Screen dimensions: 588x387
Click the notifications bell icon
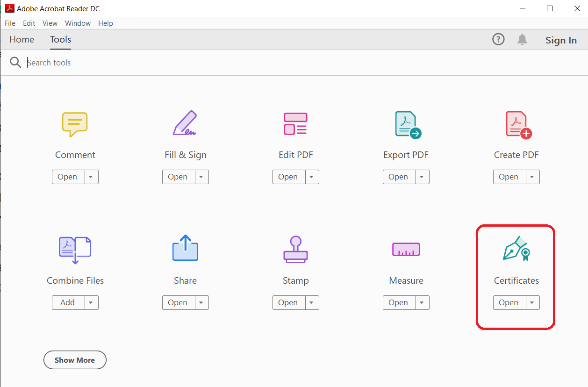[x=522, y=40]
